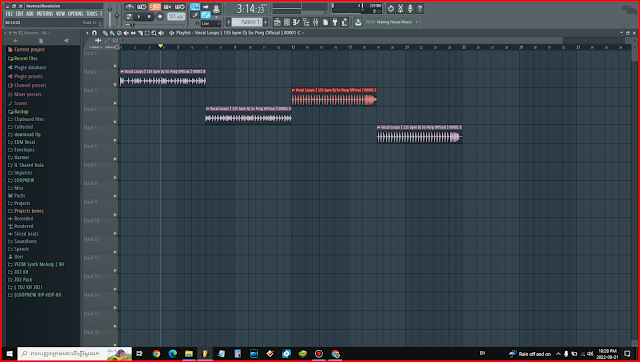Viewport: 640px width, 362px height.
Task: Open help with question mark icon
Action: pyautogui.click(x=420, y=8)
